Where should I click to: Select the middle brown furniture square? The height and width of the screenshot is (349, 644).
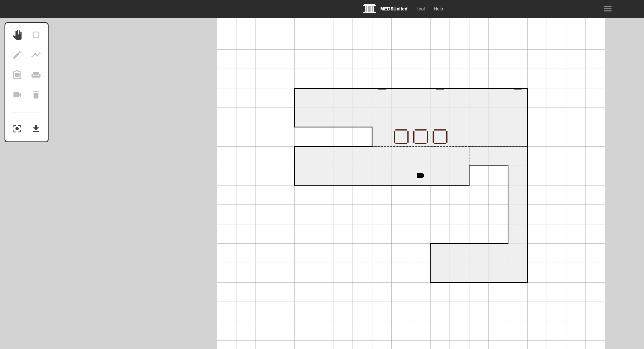click(x=421, y=137)
